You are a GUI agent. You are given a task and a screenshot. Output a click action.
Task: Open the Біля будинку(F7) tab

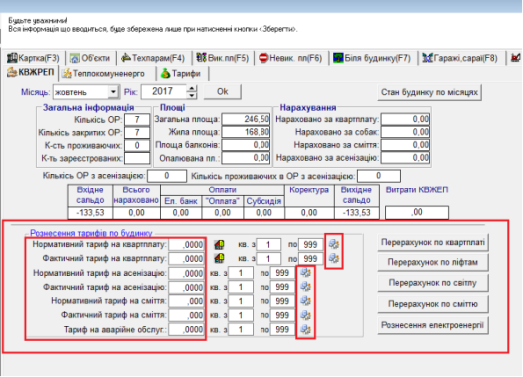pos(372,58)
